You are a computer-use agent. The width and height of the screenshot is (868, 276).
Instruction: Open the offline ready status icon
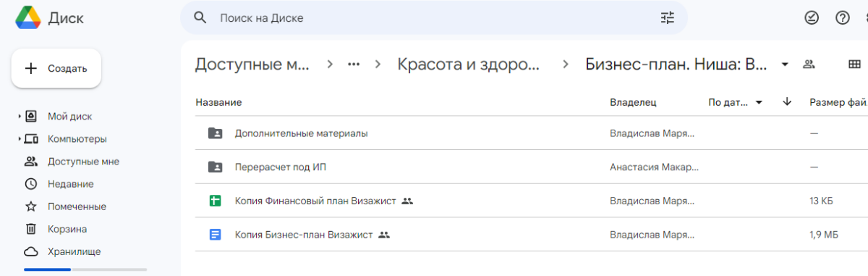pos(812,18)
